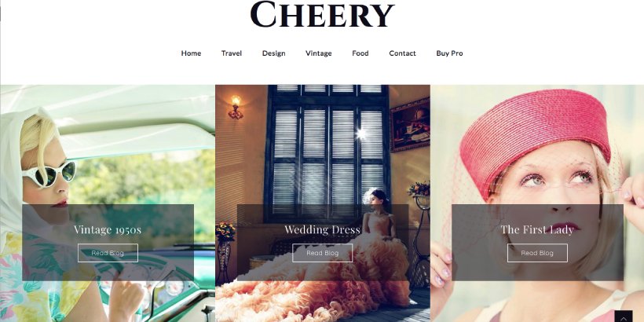Click Read Blog under Vintage 1950s
Image resolution: width=644 pixels, height=322 pixels.
tap(108, 253)
